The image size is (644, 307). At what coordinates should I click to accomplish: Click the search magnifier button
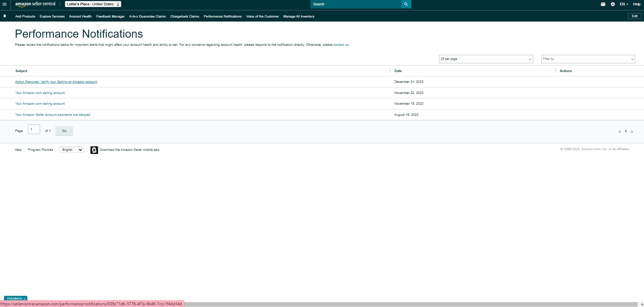click(x=406, y=4)
